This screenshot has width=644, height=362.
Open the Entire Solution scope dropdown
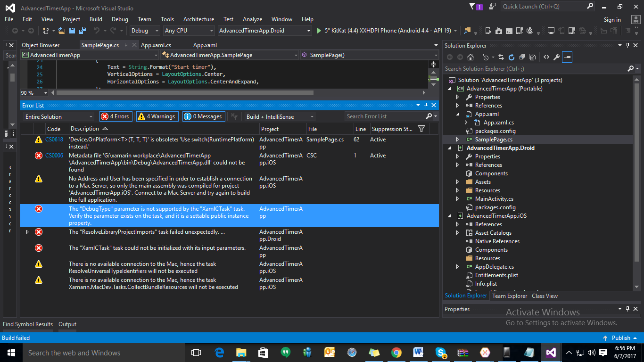coord(59,116)
